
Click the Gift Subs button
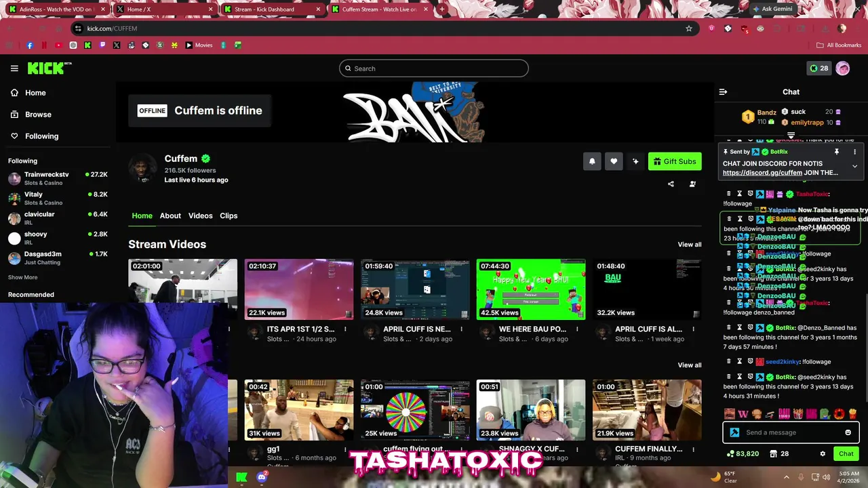675,161
